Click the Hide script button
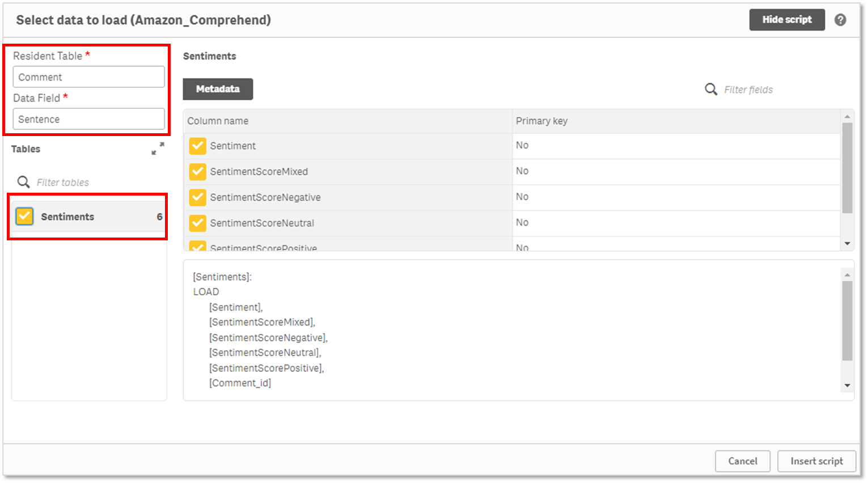The image size is (868, 483). (787, 20)
